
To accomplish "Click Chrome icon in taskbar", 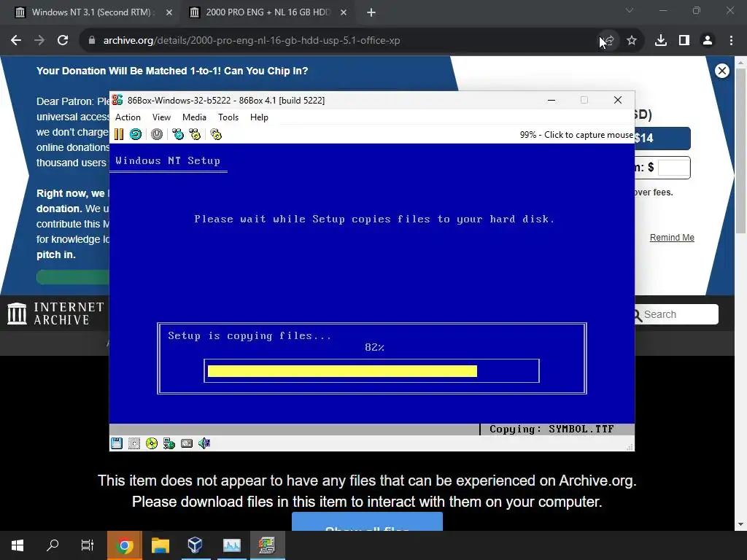I will [x=124, y=545].
